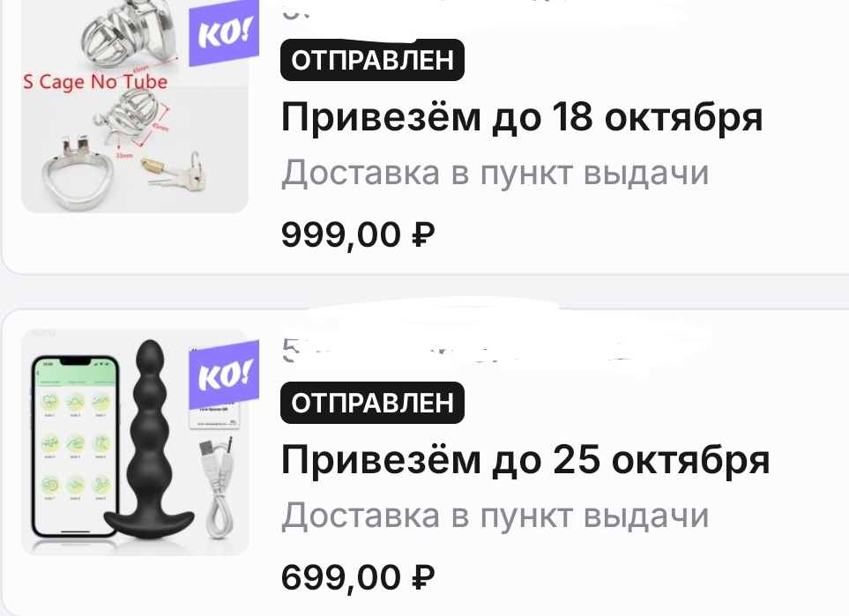
Task: Open the black beaded product thumbnail
Action: point(135,442)
